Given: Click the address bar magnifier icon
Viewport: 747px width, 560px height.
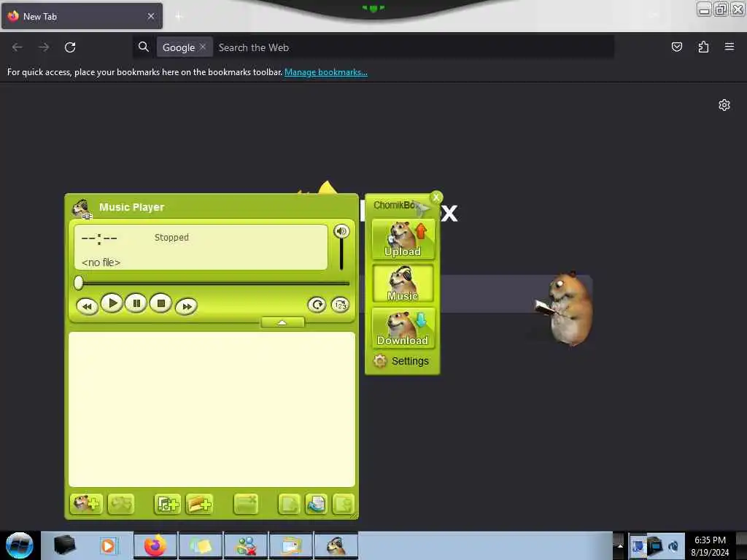Looking at the screenshot, I should pos(144,47).
